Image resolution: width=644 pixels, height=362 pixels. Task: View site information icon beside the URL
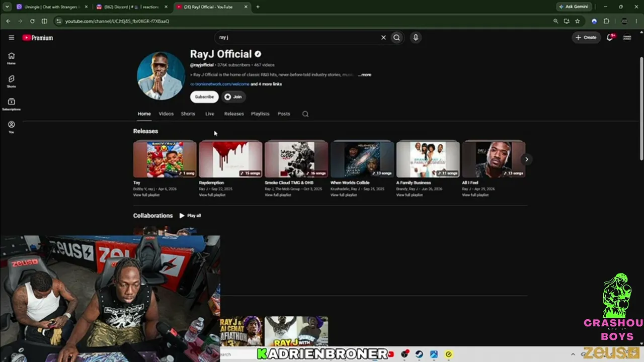coord(59,21)
